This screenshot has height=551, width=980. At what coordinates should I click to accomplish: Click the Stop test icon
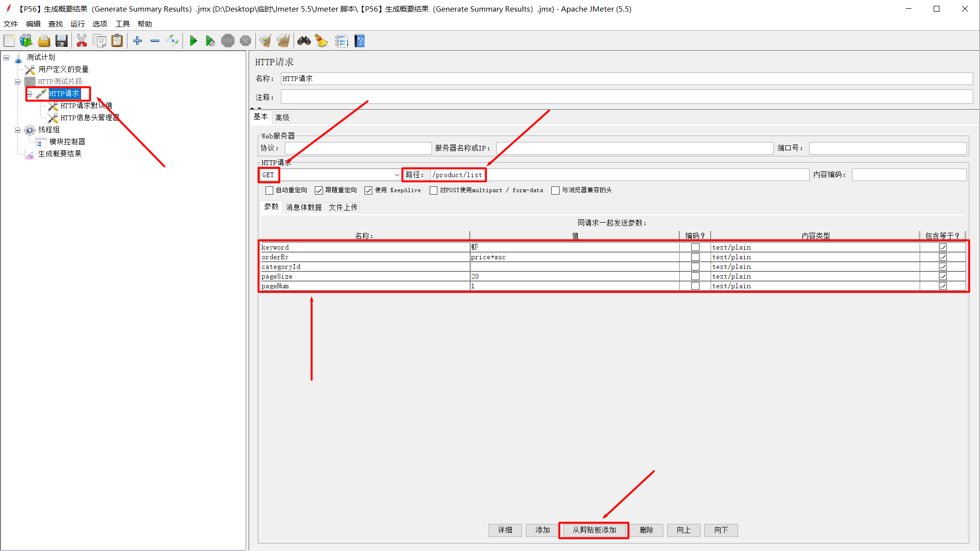pos(227,41)
